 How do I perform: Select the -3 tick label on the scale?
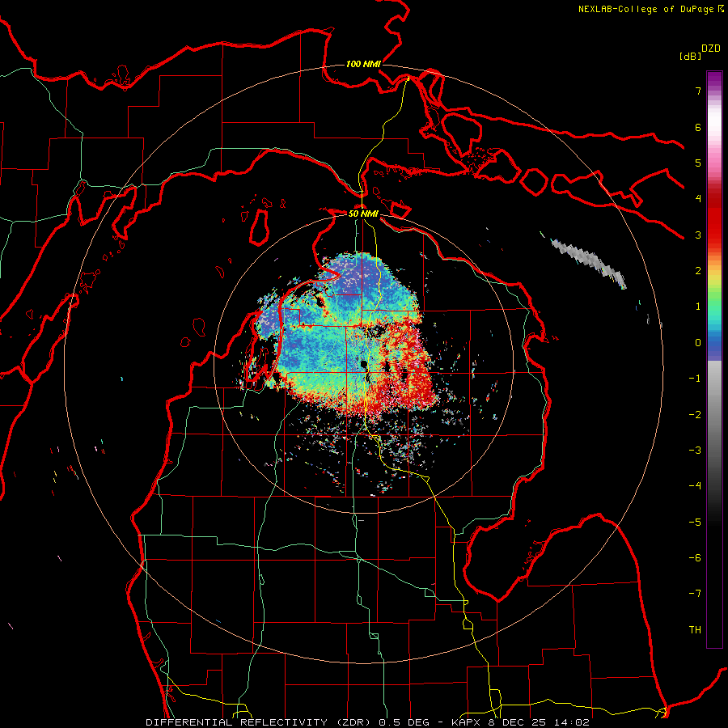point(695,451)
